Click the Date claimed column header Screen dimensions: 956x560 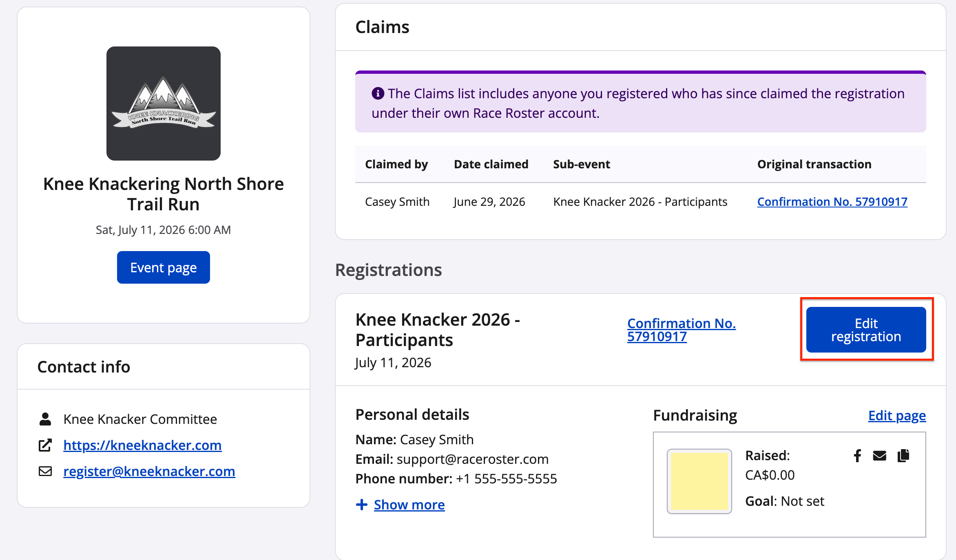(x=491, y=164)
